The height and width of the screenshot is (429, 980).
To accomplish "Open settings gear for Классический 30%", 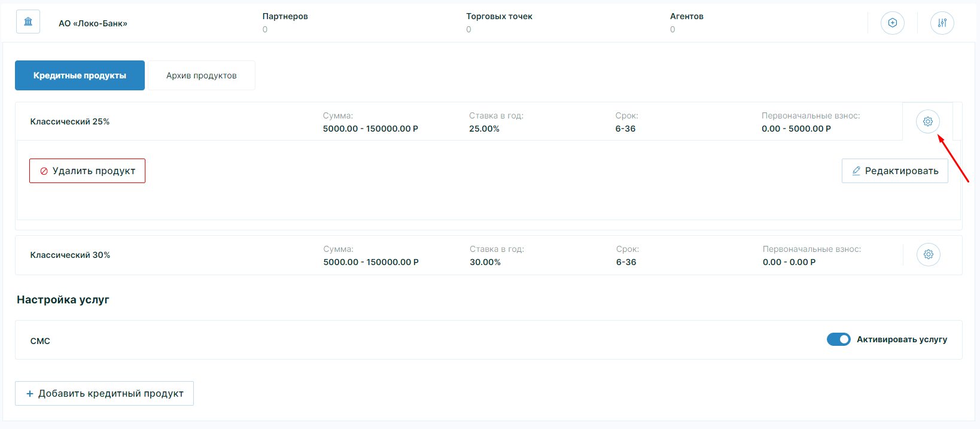I will click(928, 255).
